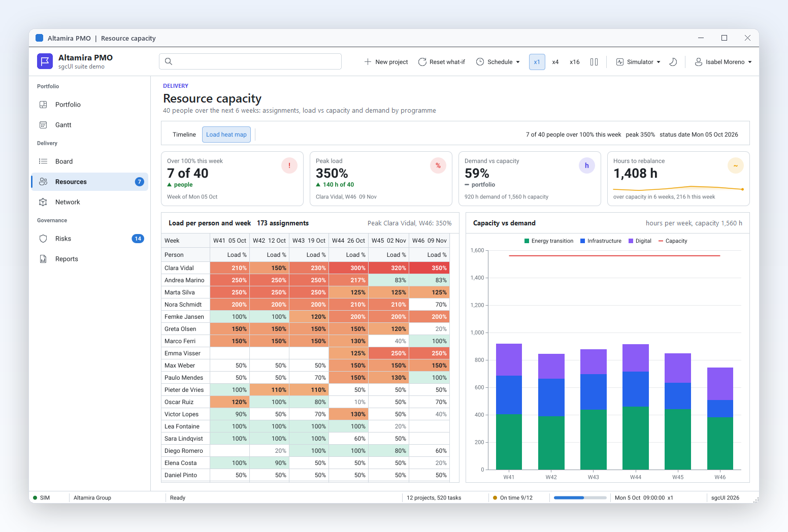
Task: Click Reset what-if button
Action: coord(442,62)
